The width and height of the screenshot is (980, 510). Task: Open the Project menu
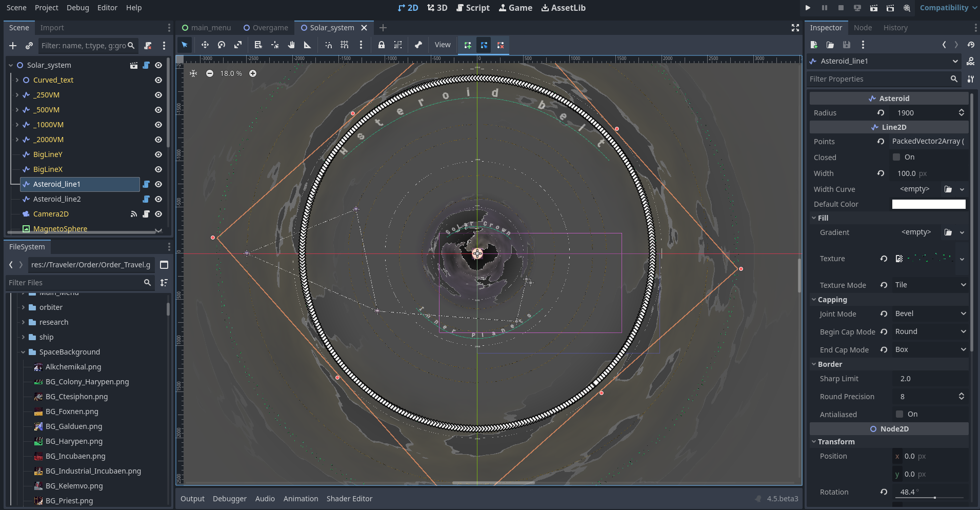coord(47,8)
